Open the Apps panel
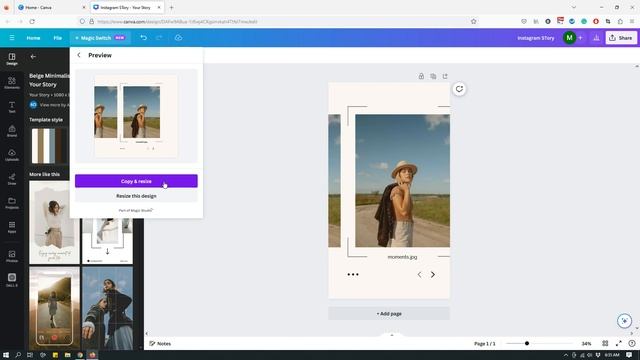640x360 pixels. click(x=12, y=227)
